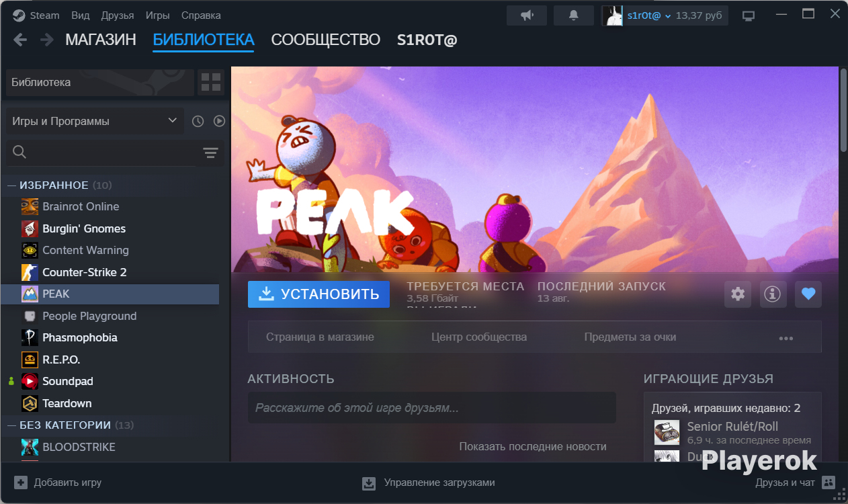Click the Teardown game icon
The image size is (848, 504).
click(30, 403)
